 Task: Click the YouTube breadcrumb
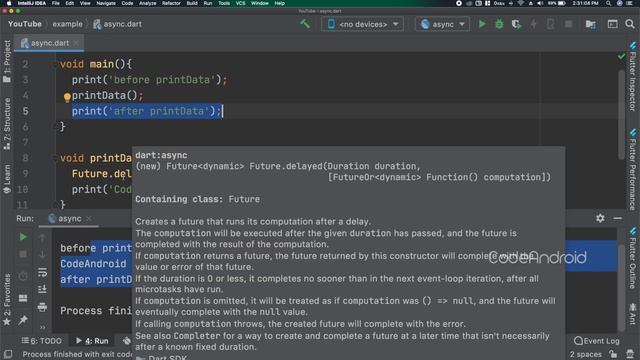point(24,24)
